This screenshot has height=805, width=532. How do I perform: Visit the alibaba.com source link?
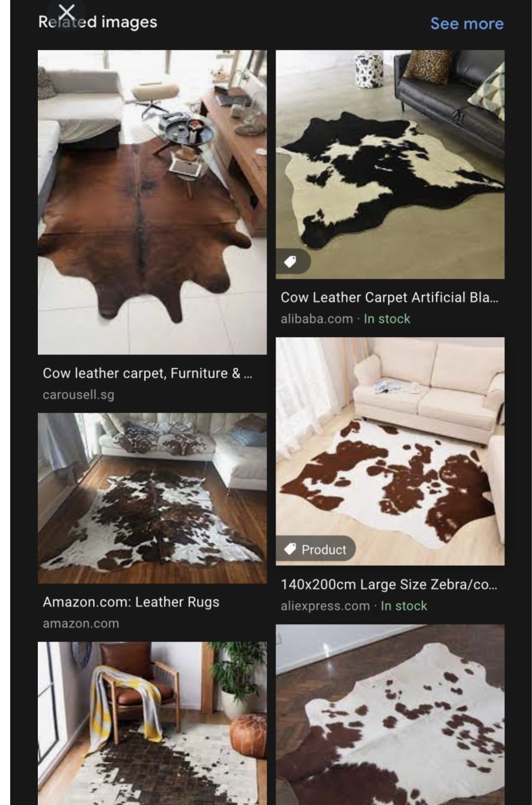tap(316, 319)
